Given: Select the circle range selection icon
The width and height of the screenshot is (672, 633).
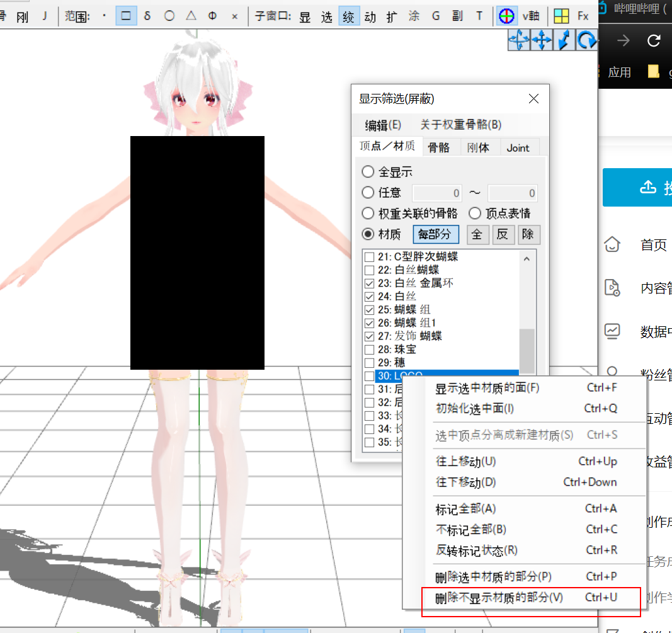Looking at the screenshot, I should pos(169,16).
